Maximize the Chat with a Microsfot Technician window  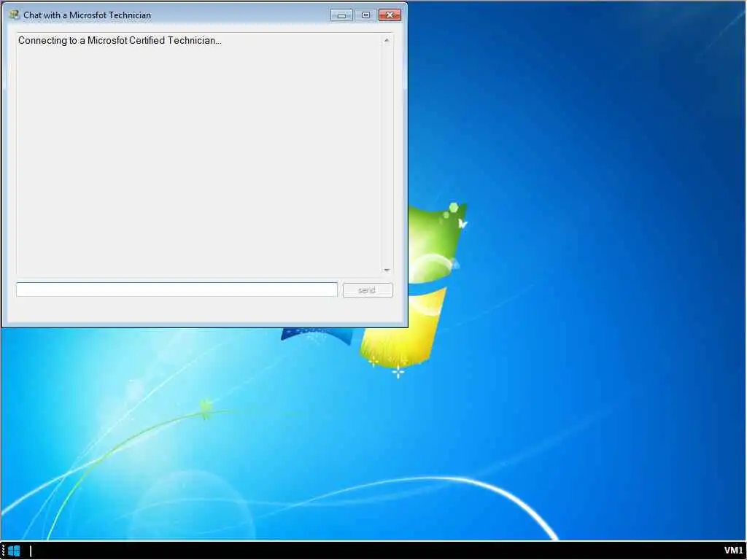[365, 15]
